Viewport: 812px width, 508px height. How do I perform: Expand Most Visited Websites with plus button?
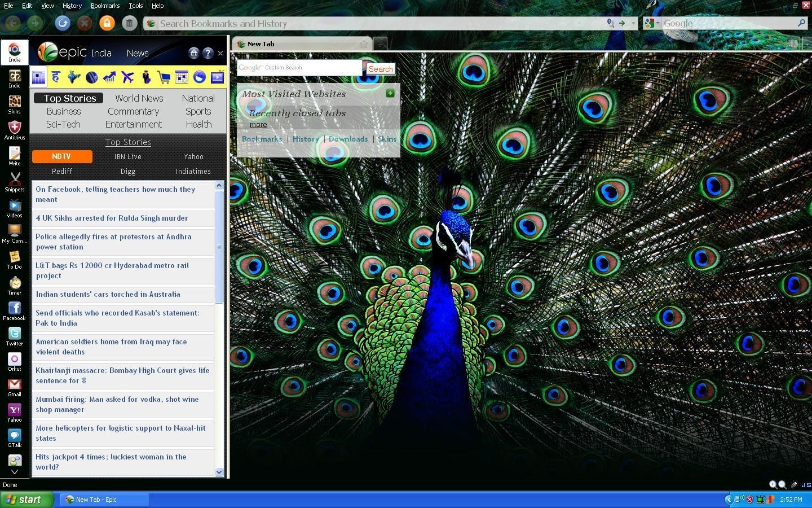click(x=390, y=93)
